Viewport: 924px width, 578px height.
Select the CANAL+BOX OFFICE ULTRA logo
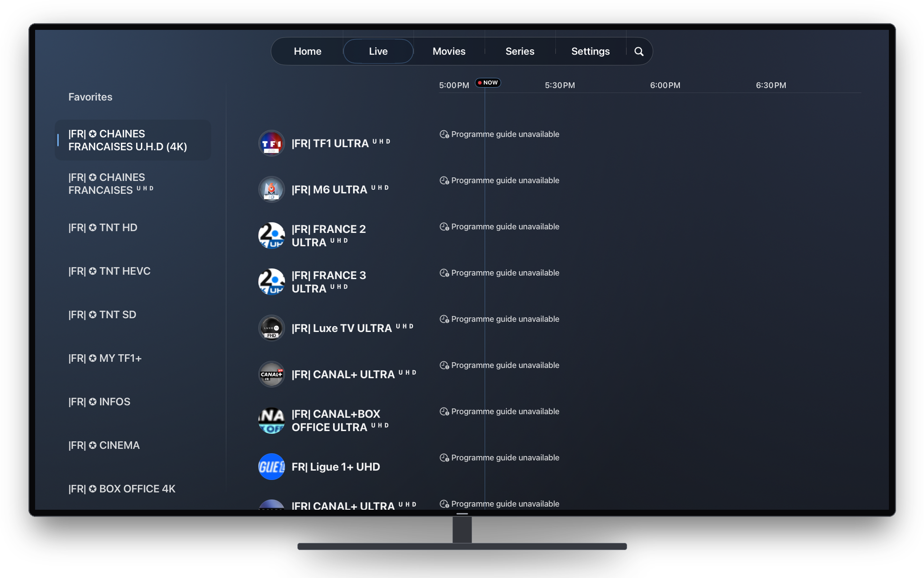tap(271, 421)
